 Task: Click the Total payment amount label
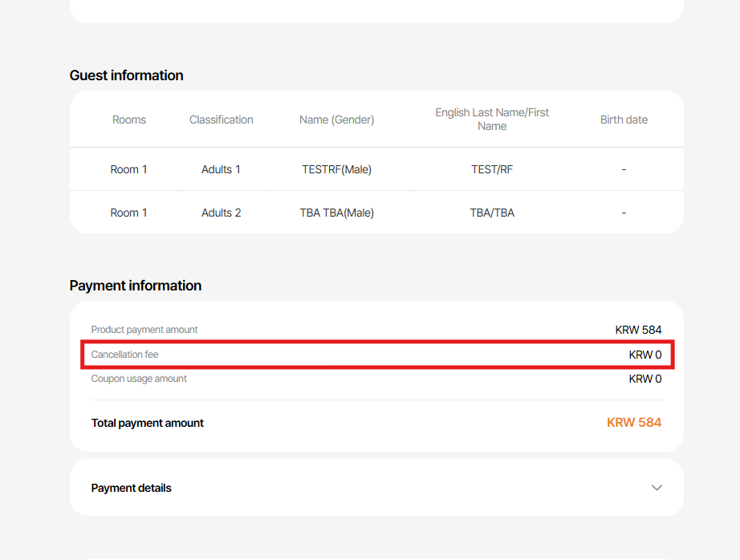click(148, 423)
